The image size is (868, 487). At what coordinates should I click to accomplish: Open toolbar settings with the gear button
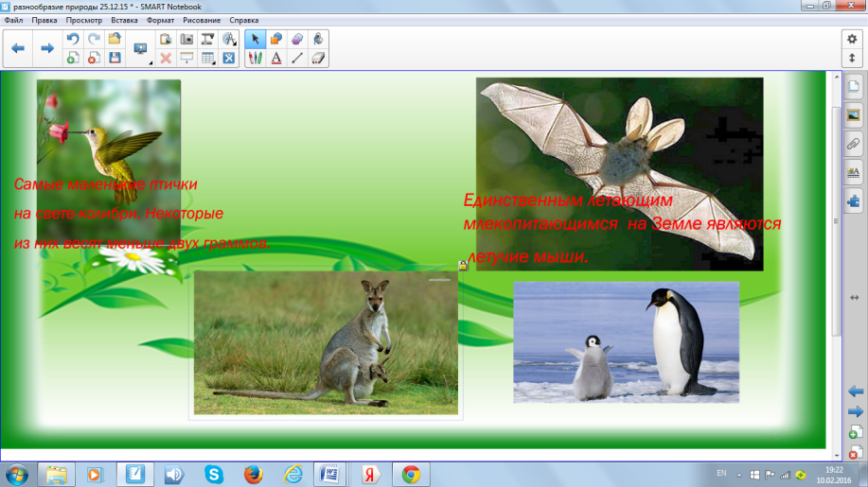tap(851, 38)
